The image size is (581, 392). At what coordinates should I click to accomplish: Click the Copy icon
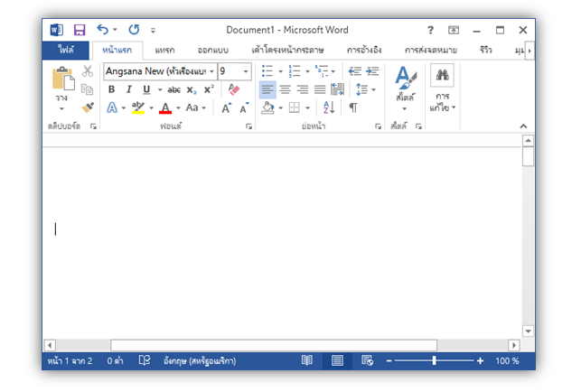(88, 89)
